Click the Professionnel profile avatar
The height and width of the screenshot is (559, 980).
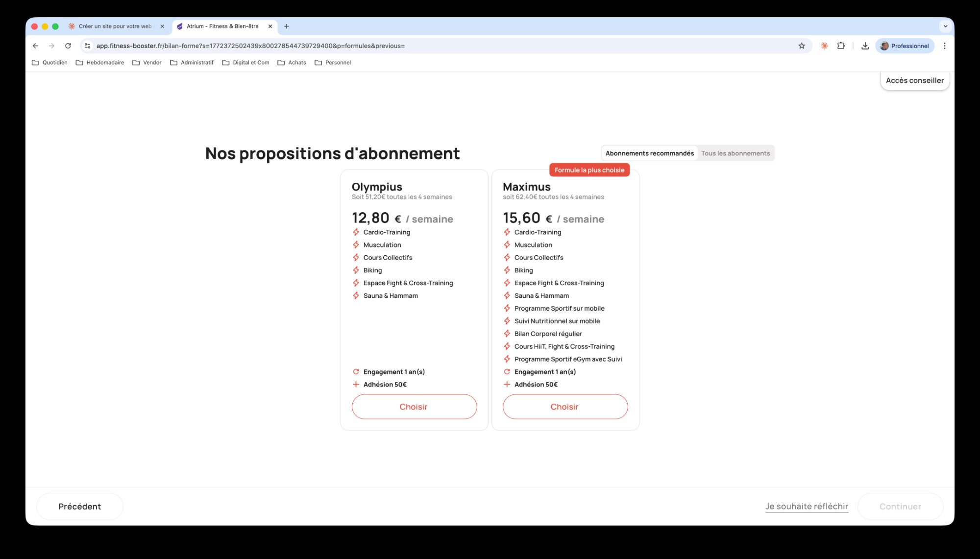(x=905, y=46)
